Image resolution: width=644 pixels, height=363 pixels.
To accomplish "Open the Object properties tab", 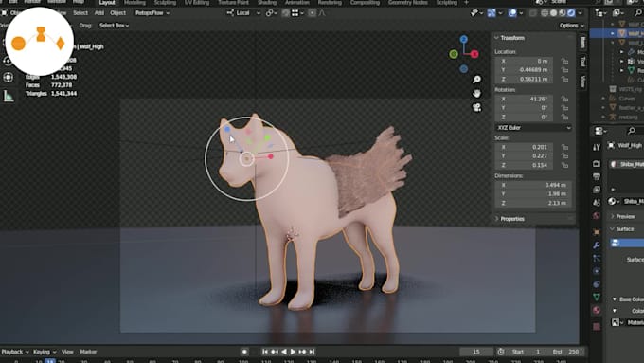I will 597,232.
